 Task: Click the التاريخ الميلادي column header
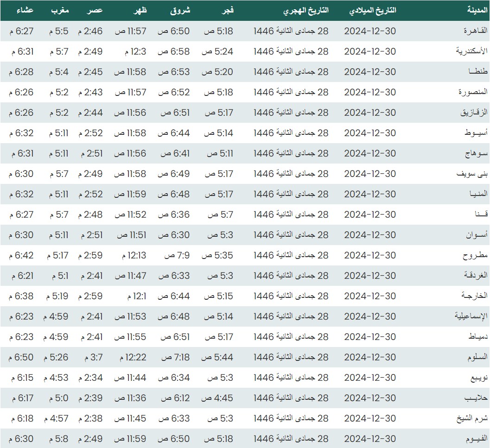(373, 11)
